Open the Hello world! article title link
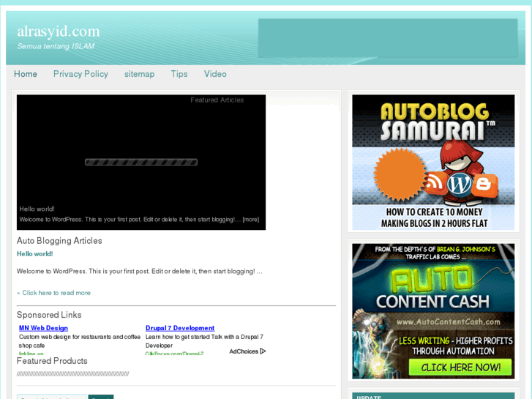Image resolution: width=532 pixels, height=399 pixels. tap(35, 253)
